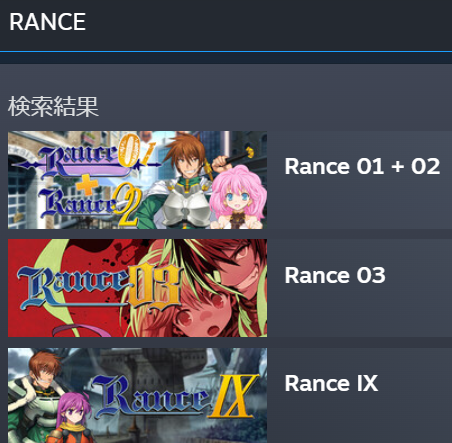This screenshot has height=443, width=452.
Task: Select the "Rance 01 + 02" result title
Action: point(362,166)
